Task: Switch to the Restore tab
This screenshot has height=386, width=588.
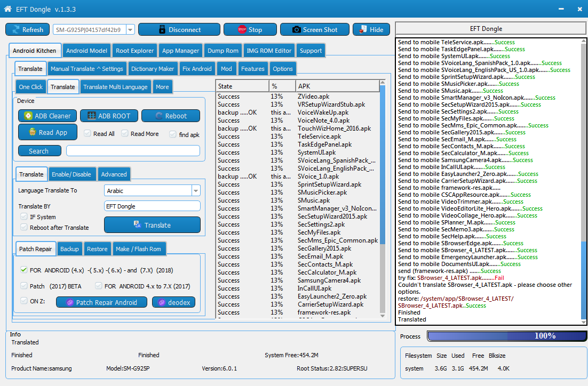Action: coord(97,249)
